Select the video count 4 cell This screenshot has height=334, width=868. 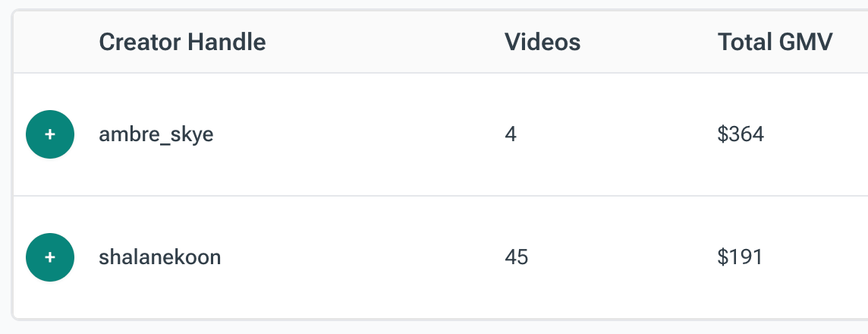pyautogui.click(x=511, y=134)
